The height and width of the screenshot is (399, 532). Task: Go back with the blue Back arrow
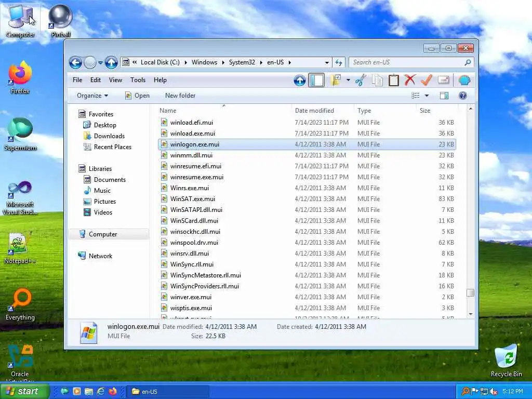75,62
